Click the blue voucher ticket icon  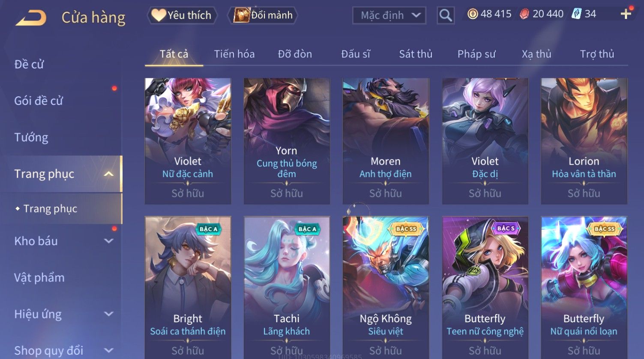pyautogui.click(x=576, y=14)
